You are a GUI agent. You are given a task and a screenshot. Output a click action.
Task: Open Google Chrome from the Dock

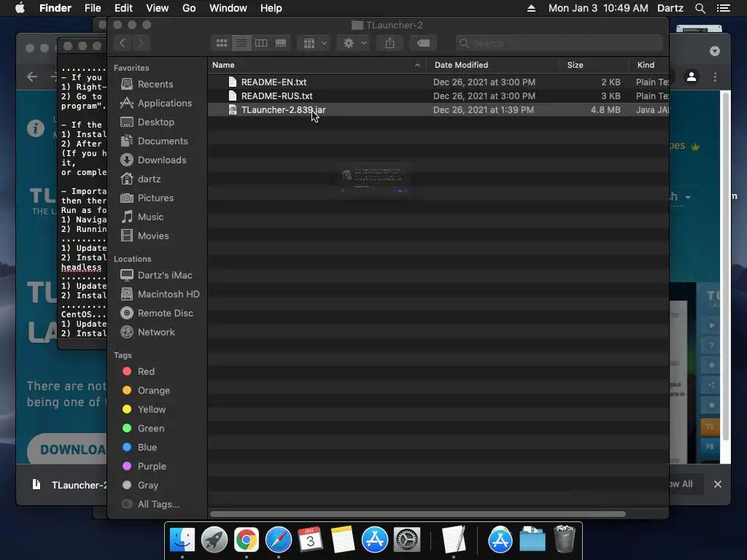pos(247,540)
